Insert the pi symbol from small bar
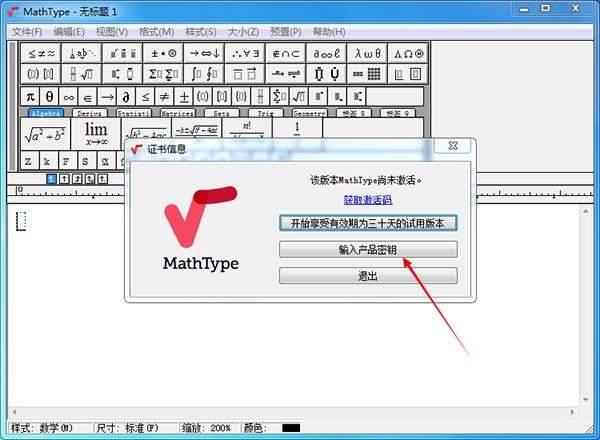 point(30,97)
